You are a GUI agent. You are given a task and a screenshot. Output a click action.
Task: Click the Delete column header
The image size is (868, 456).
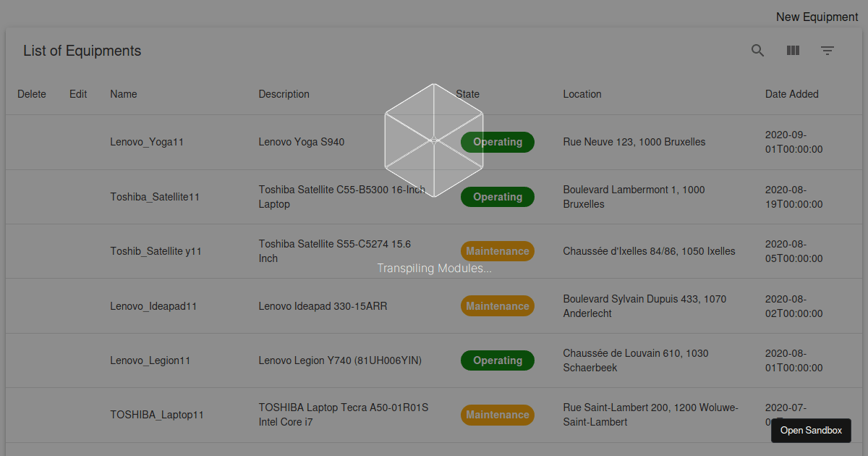[32, 94]
